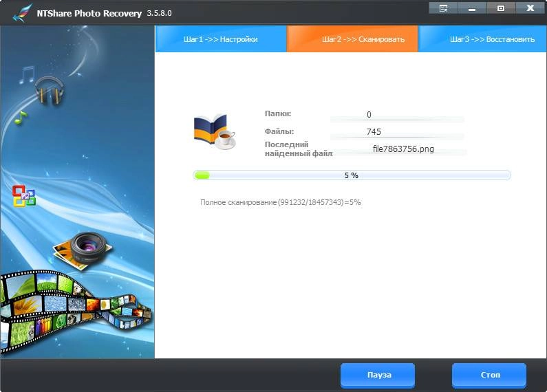547x392 pixels.
Task: Select the Шаг2 Сканировать tab
Action: coord(352,39)
